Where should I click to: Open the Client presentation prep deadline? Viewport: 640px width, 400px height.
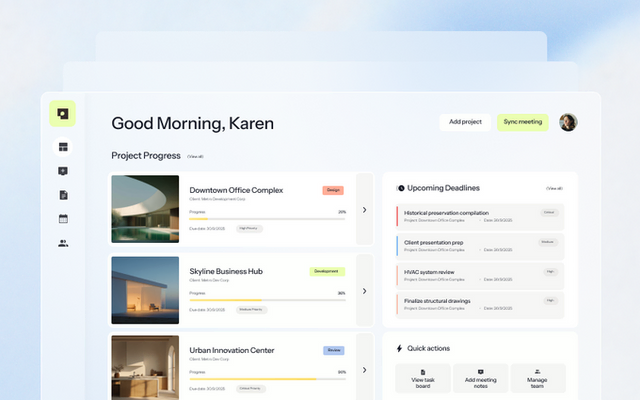click(480, 246)
